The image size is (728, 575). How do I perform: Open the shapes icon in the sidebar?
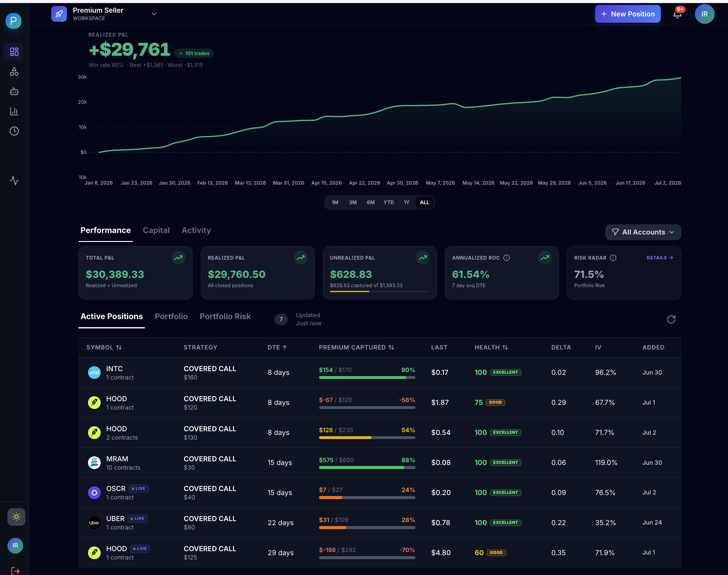coord(14,71)
